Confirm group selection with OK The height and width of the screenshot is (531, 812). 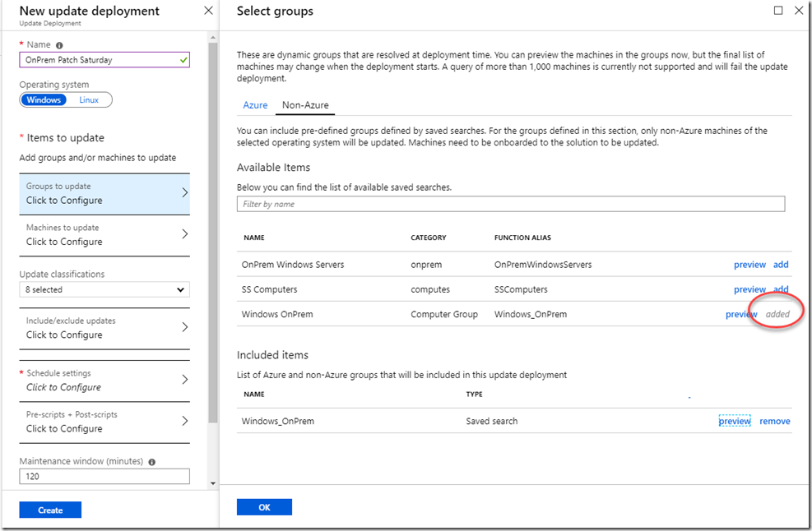coord(264,507)
